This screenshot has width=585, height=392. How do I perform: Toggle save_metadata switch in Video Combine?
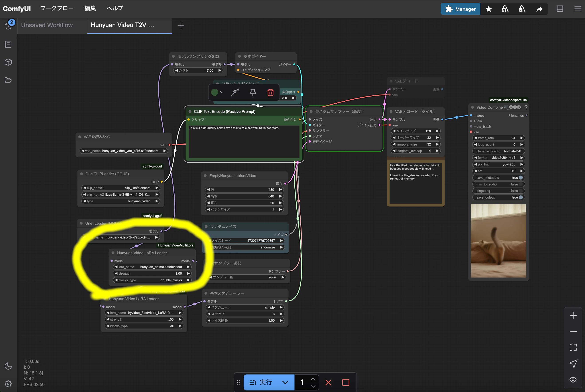tap(520, 178)
